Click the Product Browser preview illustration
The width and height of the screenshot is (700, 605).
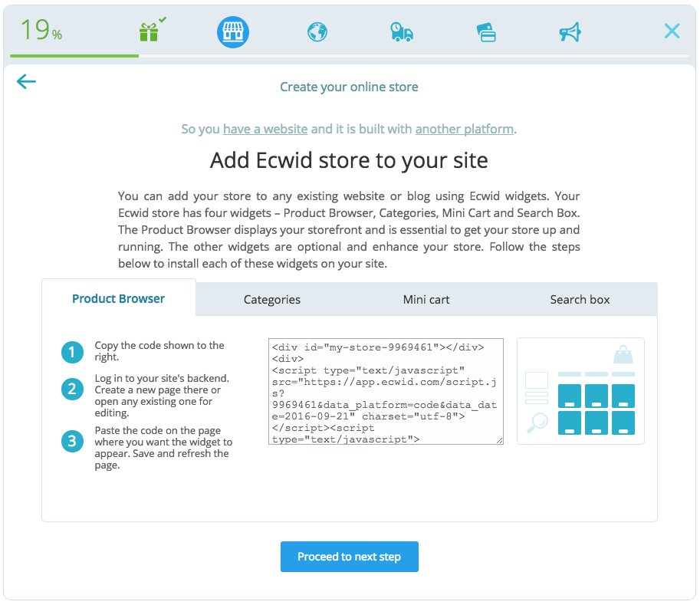(x=580, y=391)
